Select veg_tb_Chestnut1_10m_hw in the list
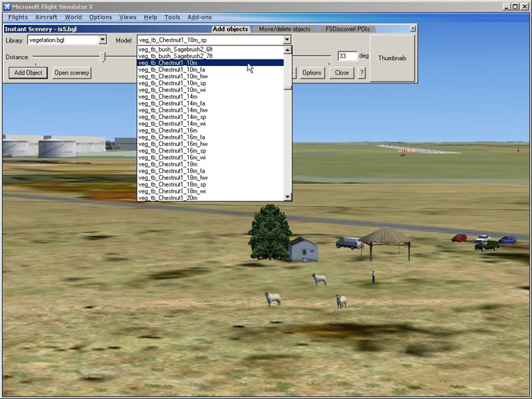This screenshot has height=399, width=532. 211,77
